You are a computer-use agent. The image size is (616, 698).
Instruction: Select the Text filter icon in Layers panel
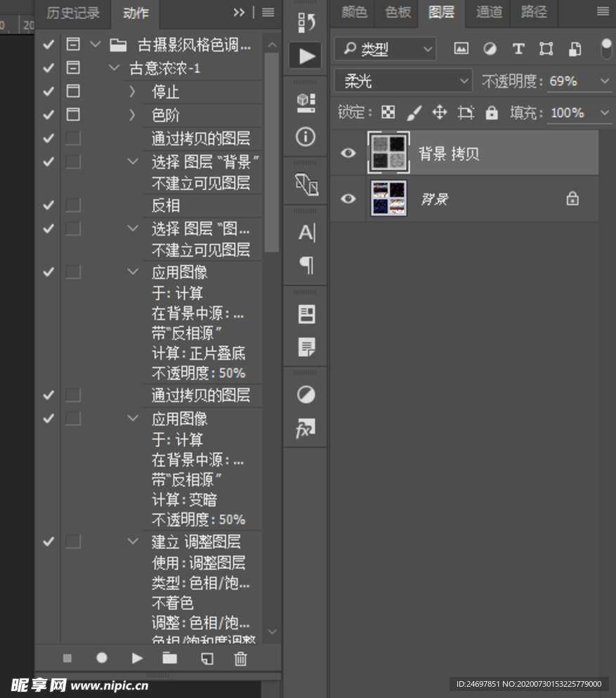[518, 49]
